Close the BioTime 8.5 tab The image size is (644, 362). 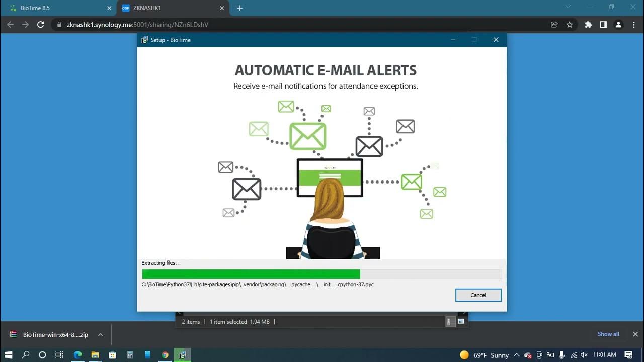(109, 8)
